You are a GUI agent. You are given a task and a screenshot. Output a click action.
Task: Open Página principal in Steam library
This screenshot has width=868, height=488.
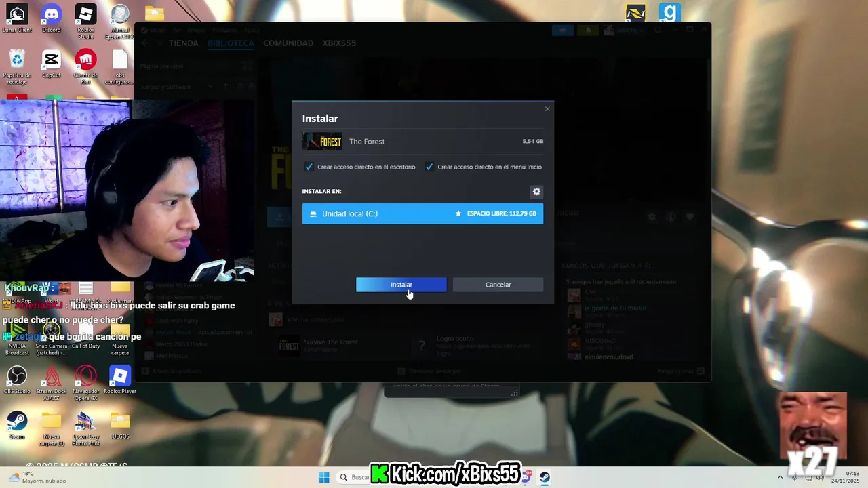click(161, 66)
